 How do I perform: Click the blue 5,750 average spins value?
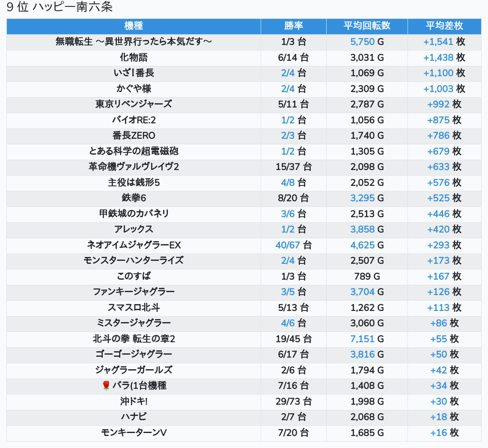(x=362, y=42)
